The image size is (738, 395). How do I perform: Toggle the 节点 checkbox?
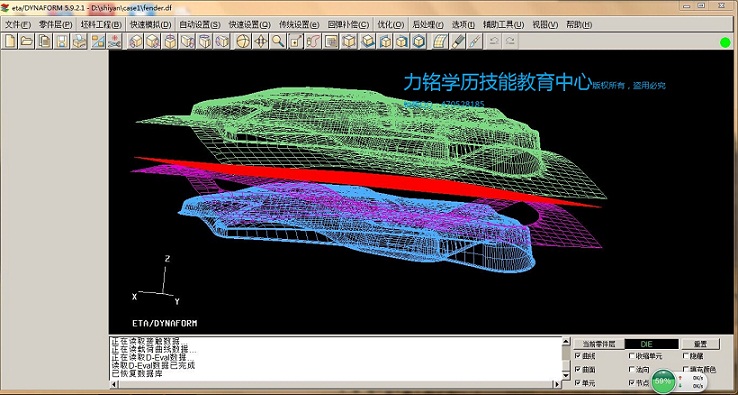[x=632, y=383]
